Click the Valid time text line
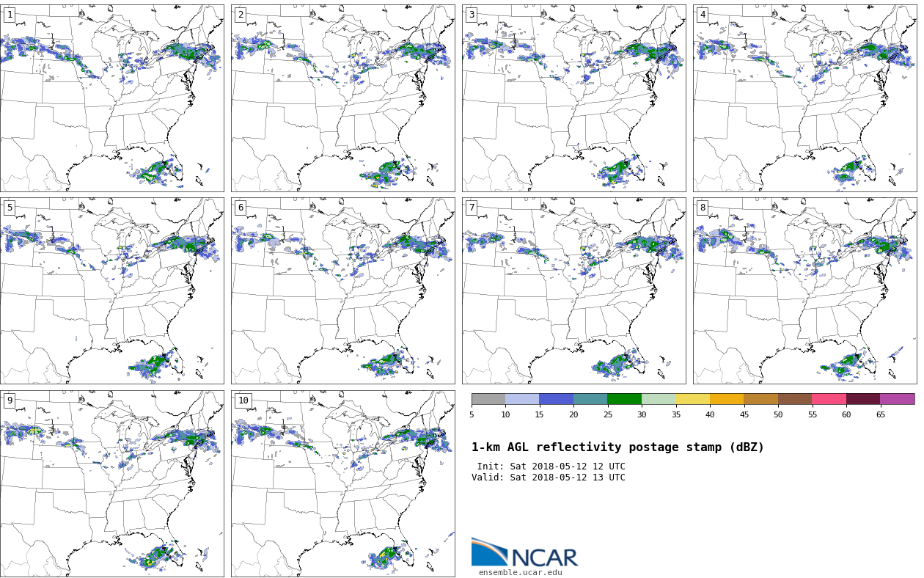924x578 pixels. (549, 478)
